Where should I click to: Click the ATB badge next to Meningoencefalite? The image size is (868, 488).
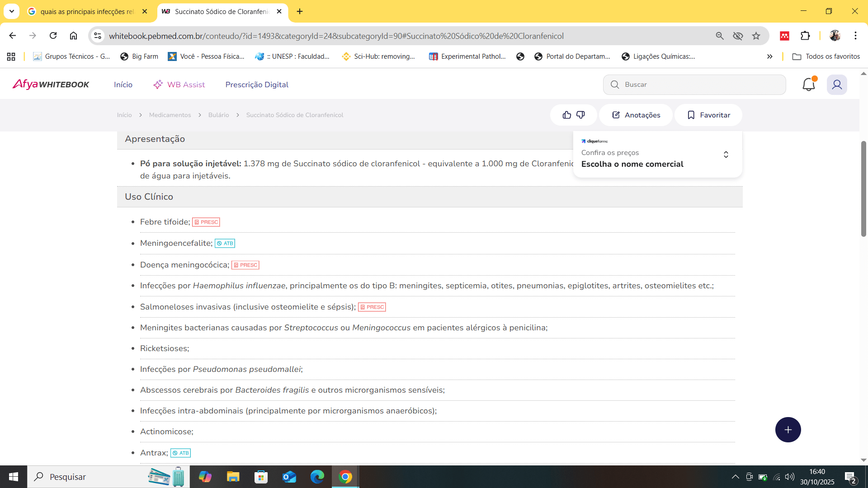click(225, 244)
